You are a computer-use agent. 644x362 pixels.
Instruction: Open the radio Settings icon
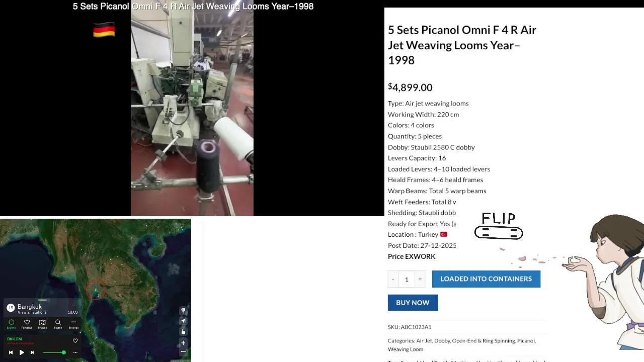click(x=73, y=324)
